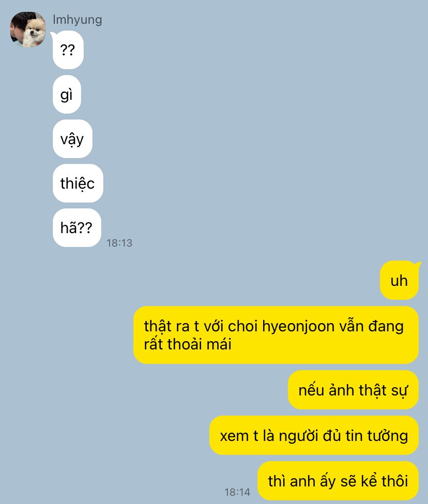Tap the 'nếu ảnh thật sự' bubble

353,390
